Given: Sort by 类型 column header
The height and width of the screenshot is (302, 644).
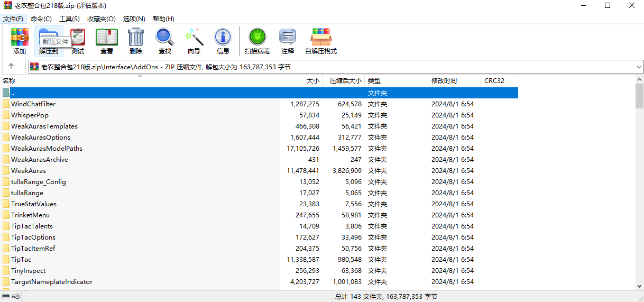Looking at the screenshot, I should (x=397, y=81).
